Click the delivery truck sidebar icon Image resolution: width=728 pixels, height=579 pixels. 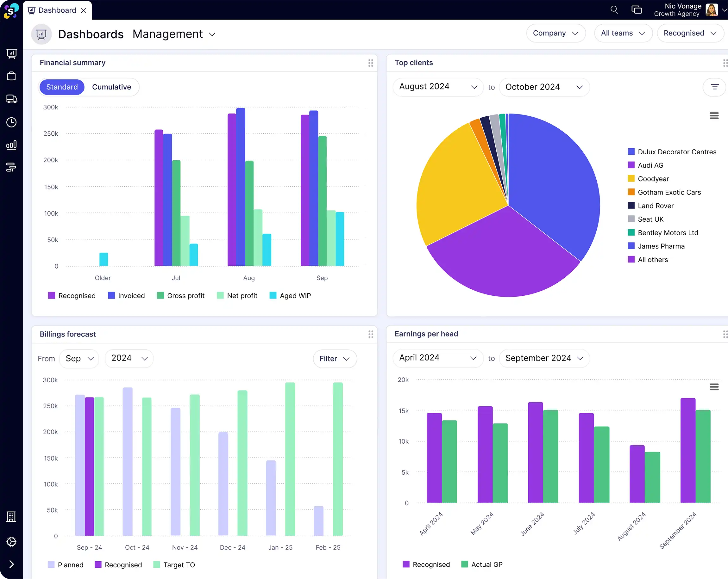coord(11,99)
